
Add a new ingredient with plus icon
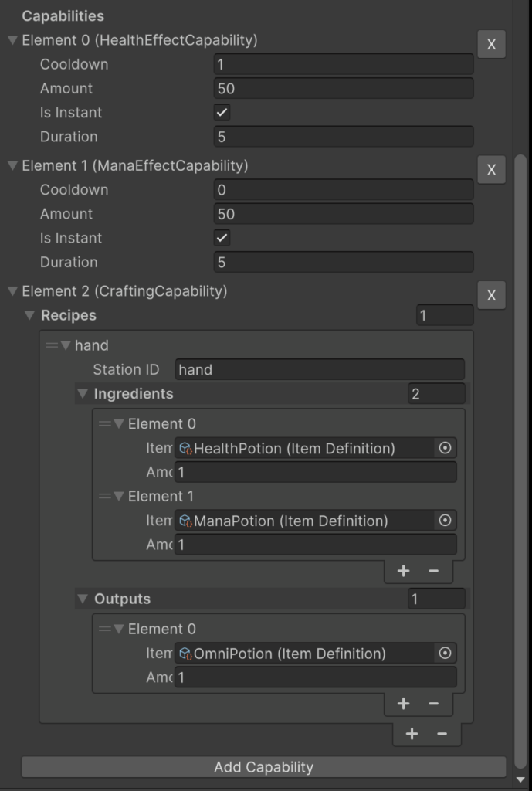tap(403, 571)
